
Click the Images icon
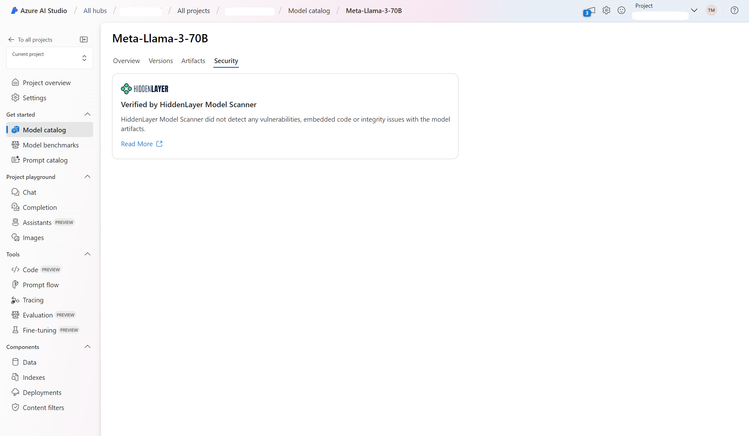pos(15,237)
